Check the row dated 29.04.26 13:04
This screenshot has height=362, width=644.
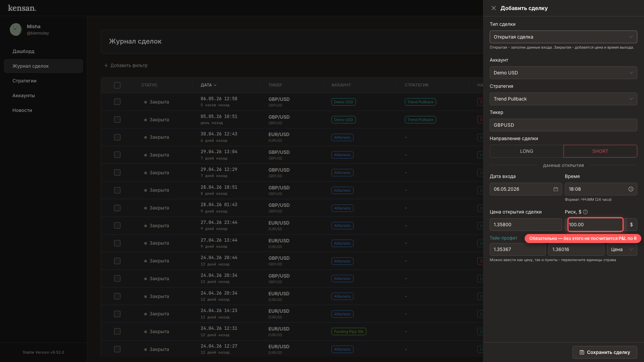117,155
